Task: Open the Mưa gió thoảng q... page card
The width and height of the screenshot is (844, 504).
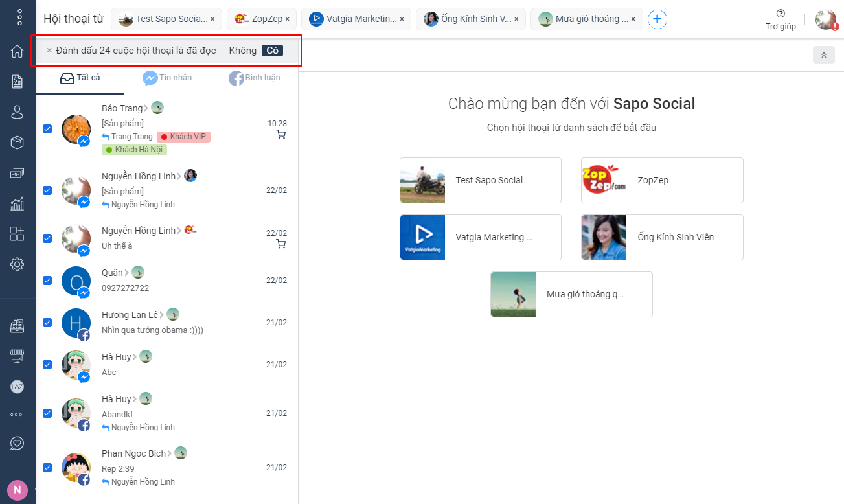Action: point(571,294)
